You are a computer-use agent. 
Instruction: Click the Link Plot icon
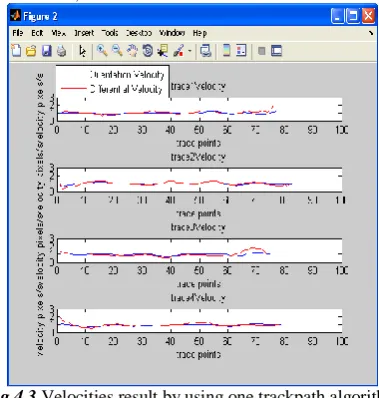pyautogui.click(x=206, y=51)
